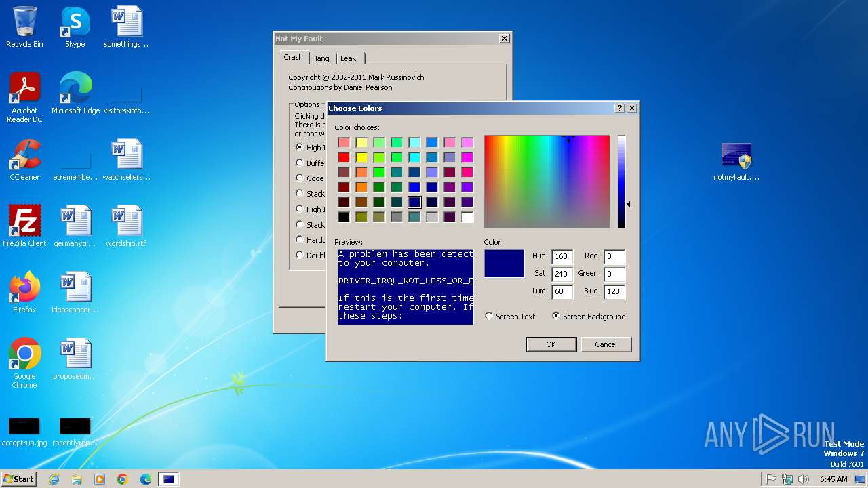Pick the black color swatch
Image resolution: width=868 pixels, height=488 pixels.
pos(344,217)
